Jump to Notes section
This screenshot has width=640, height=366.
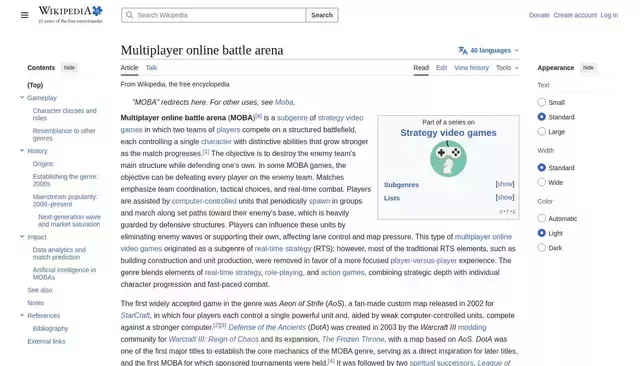(x=36, y=303)
